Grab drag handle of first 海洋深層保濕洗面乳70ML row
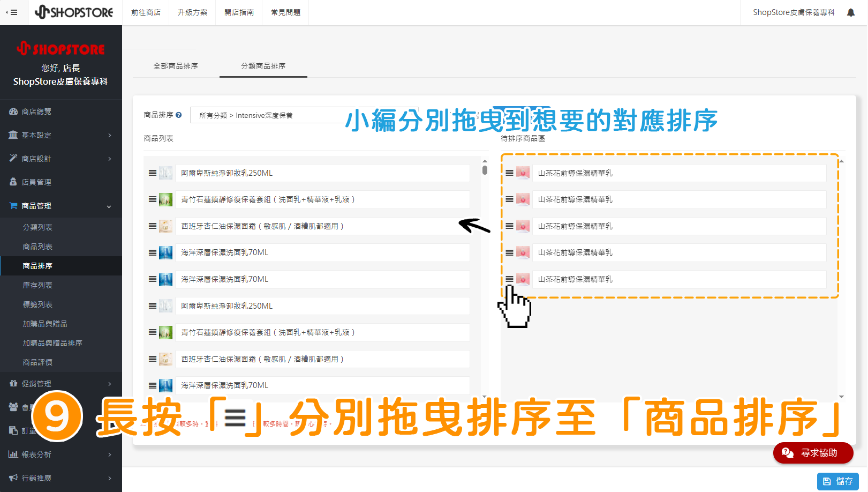868x492 pixels. [153, 252]
